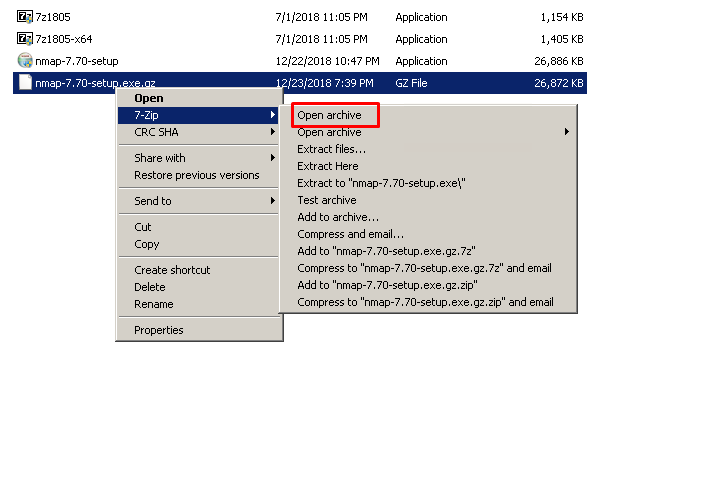
Task: Choose Compress to "nmap-7.70-setup.exe.gz.7z" and email
Action: (428, 268)
